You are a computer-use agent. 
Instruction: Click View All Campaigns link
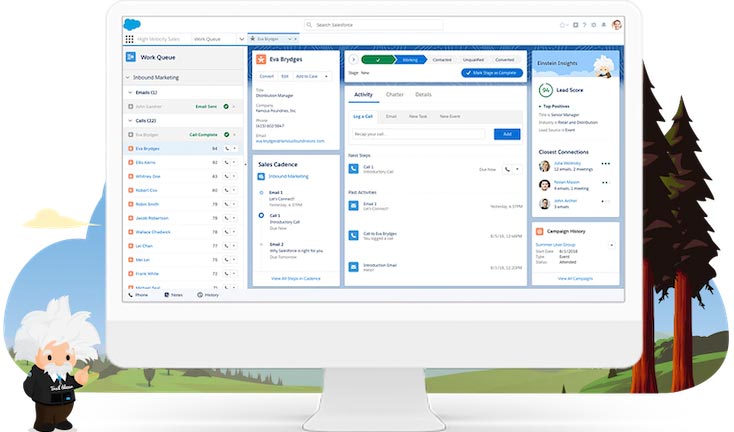click(575, 278)
